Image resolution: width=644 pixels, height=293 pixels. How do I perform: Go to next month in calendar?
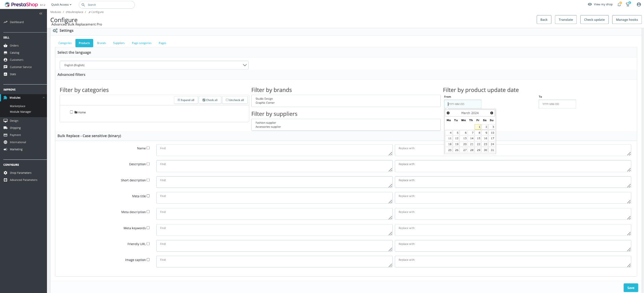pos(492,113)
